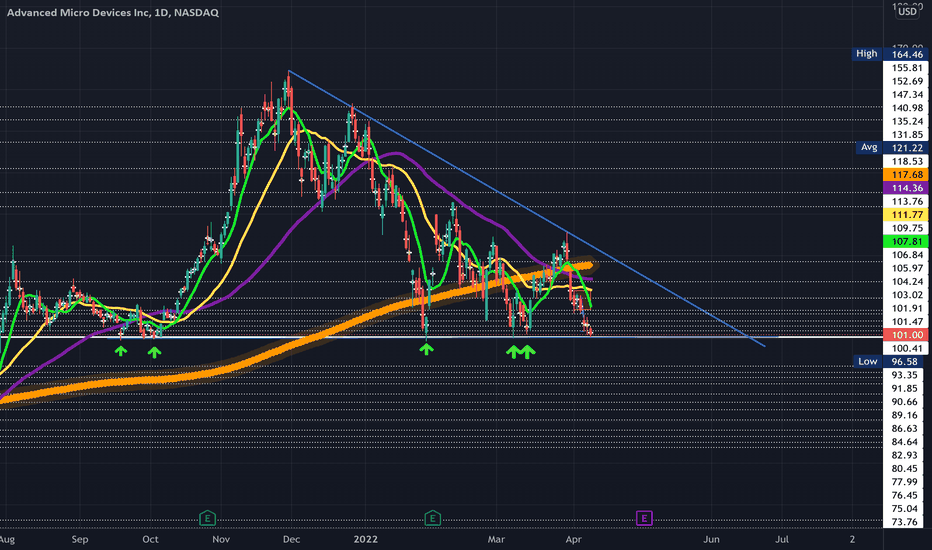Click the Apr label on the time axis

[573, 539]
